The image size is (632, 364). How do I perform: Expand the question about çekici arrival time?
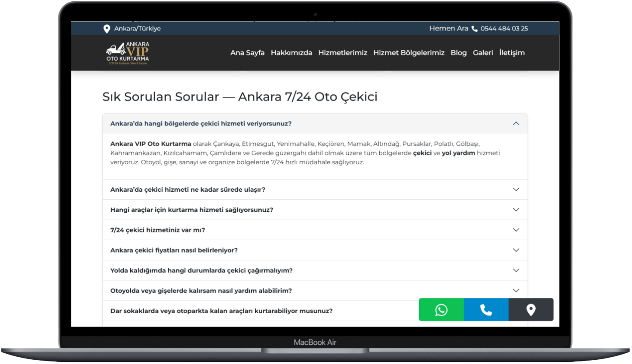(x=315, y=189)
